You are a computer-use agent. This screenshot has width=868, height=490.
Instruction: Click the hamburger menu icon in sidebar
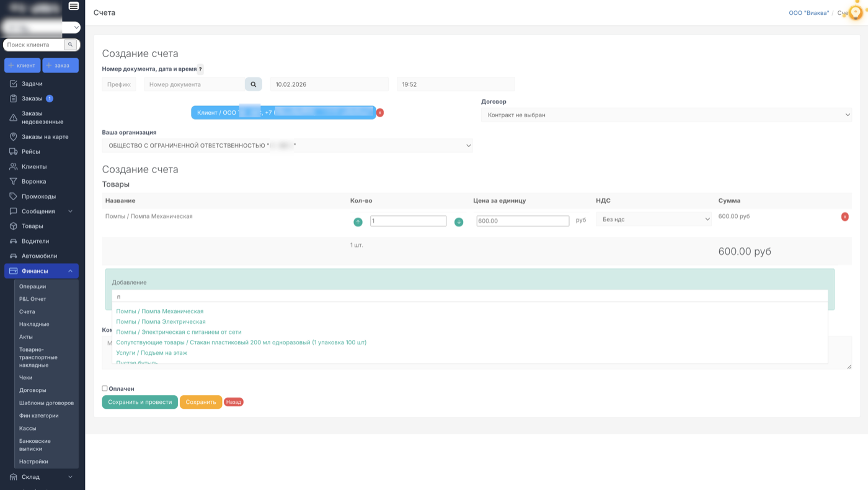point(74,6)
